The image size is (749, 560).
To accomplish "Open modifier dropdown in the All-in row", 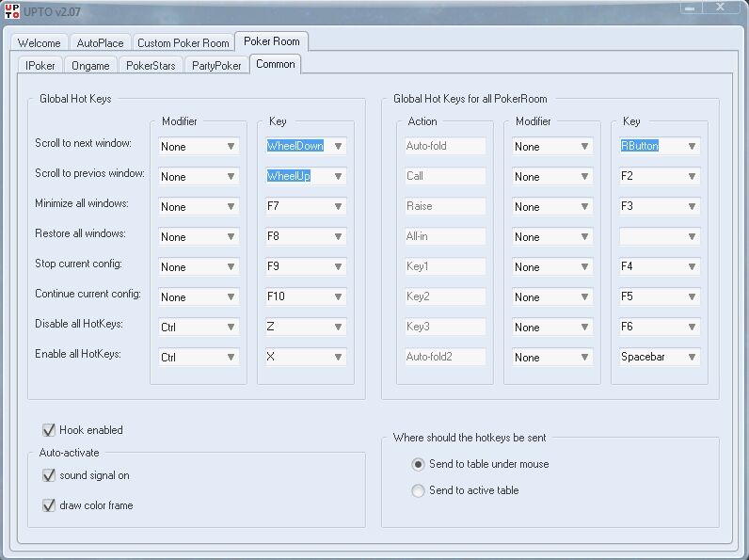I will coord(552,236).
